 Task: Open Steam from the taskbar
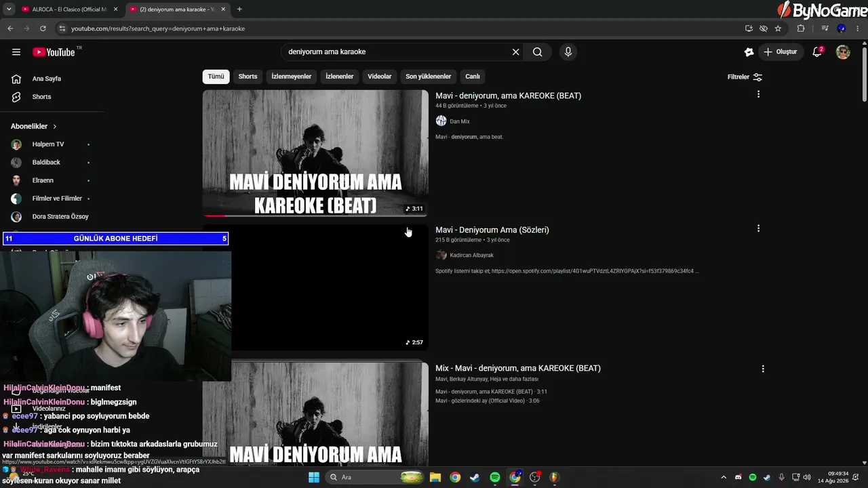(475, 477)
